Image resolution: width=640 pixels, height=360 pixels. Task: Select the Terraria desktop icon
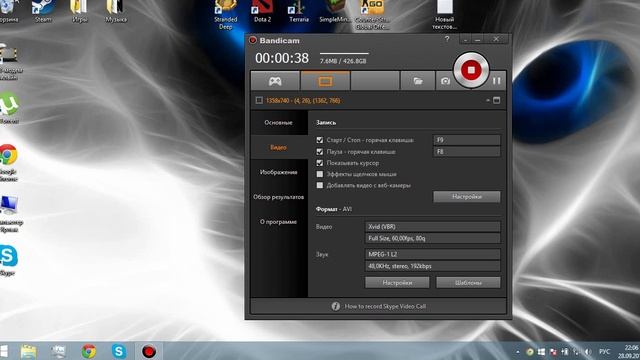point(299,11)
